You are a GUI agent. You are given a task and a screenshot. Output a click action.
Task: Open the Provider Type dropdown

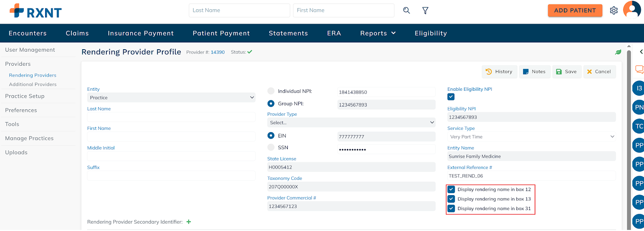pyautogui.click(x=351, y=123)
